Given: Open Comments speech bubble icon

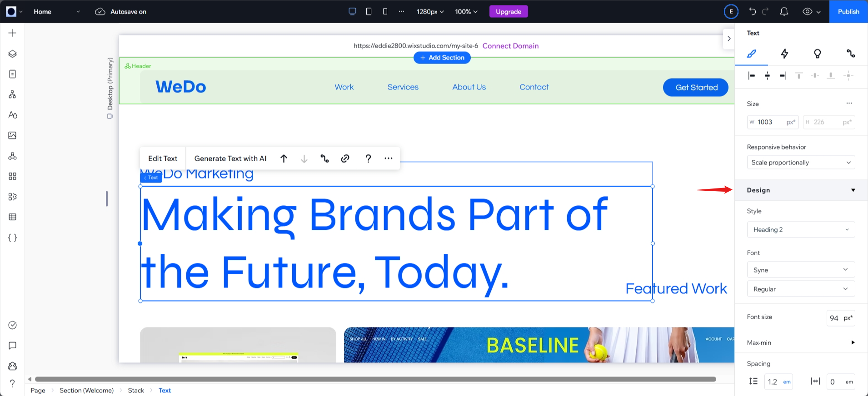Looking at the screenshot, I should pos(12,346).
